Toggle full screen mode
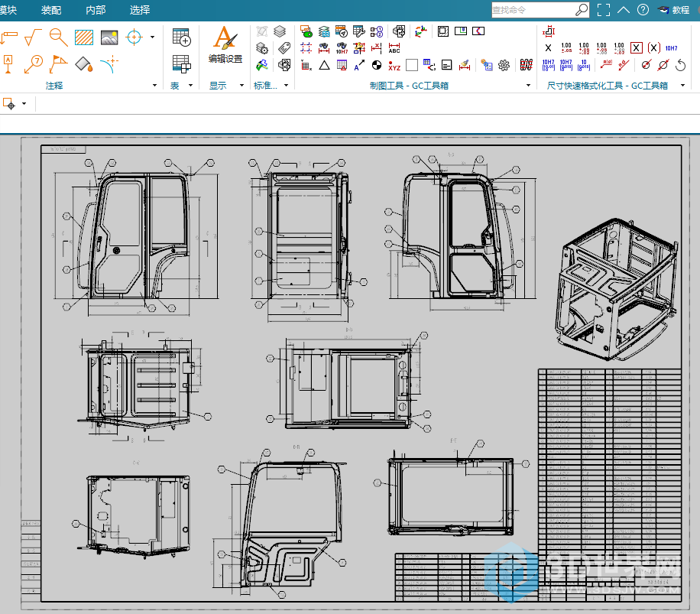Viewport: 700px width, 614px height. [604, 10]
